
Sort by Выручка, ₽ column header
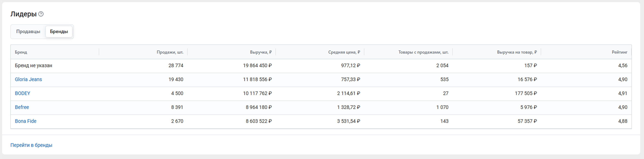pos(260,52)
